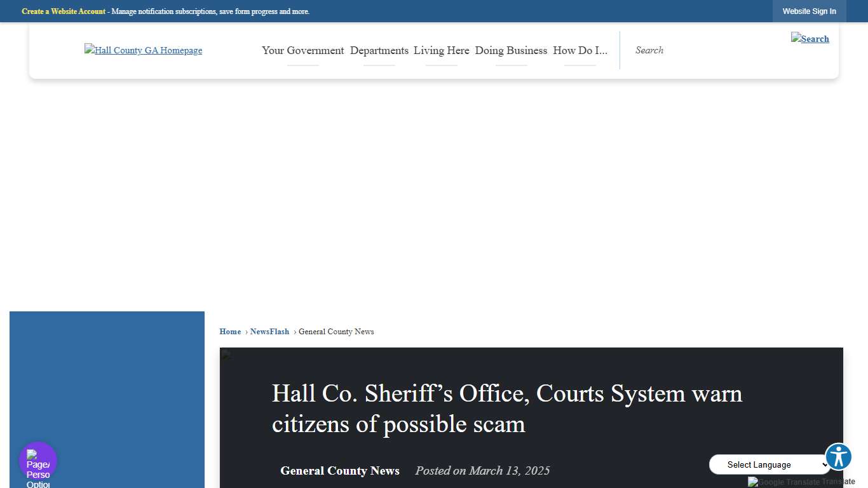Expand the How Do I... menu
This screenshot has width=868, height=488.
click(x=580, y=50)
